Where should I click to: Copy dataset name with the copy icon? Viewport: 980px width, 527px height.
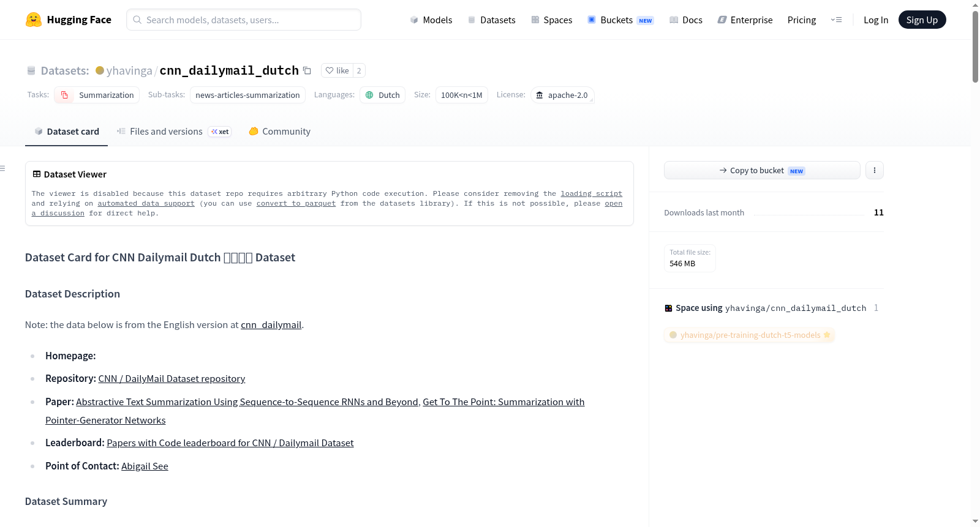point(307,71)
